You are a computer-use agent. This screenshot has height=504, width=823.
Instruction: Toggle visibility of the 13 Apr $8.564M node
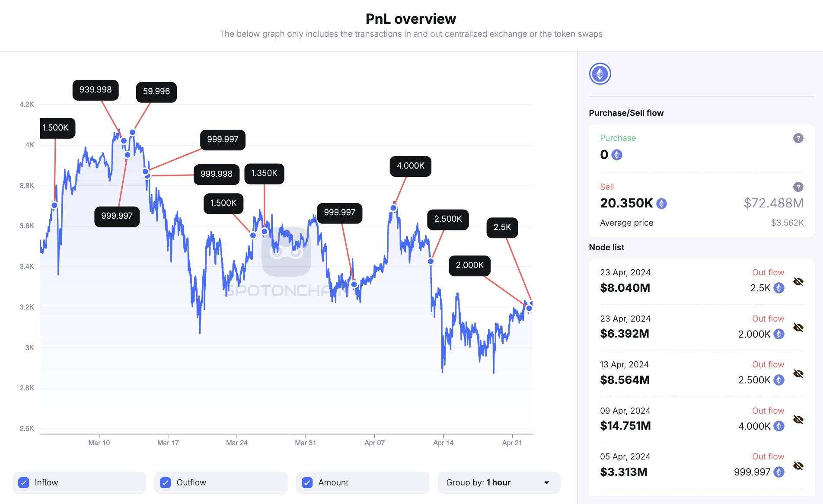[x=798, y=374]
